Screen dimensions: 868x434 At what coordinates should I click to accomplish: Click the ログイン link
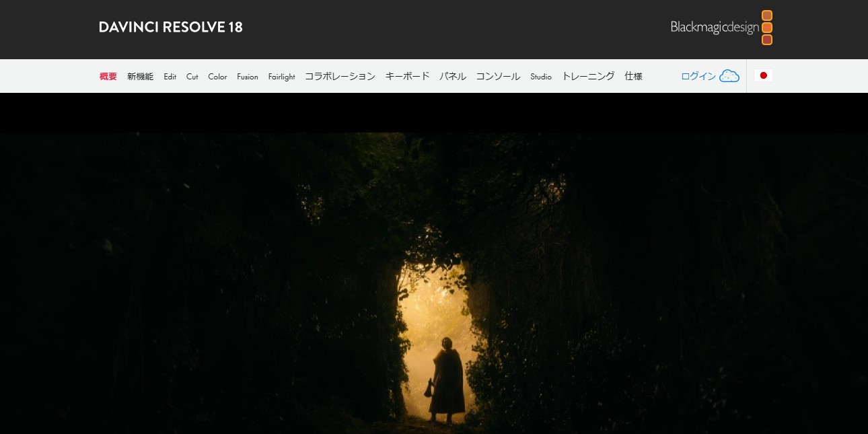698,77
